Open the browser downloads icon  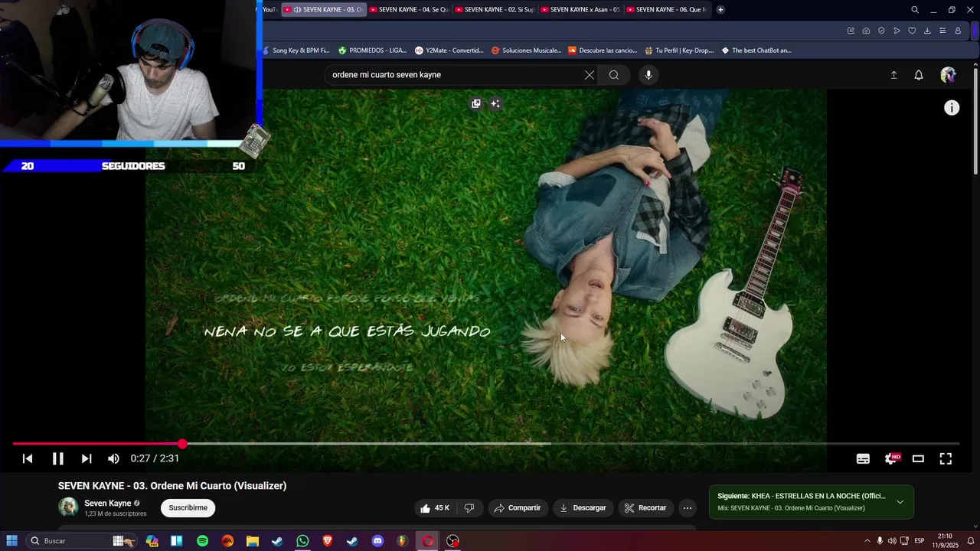click(927, 31)
